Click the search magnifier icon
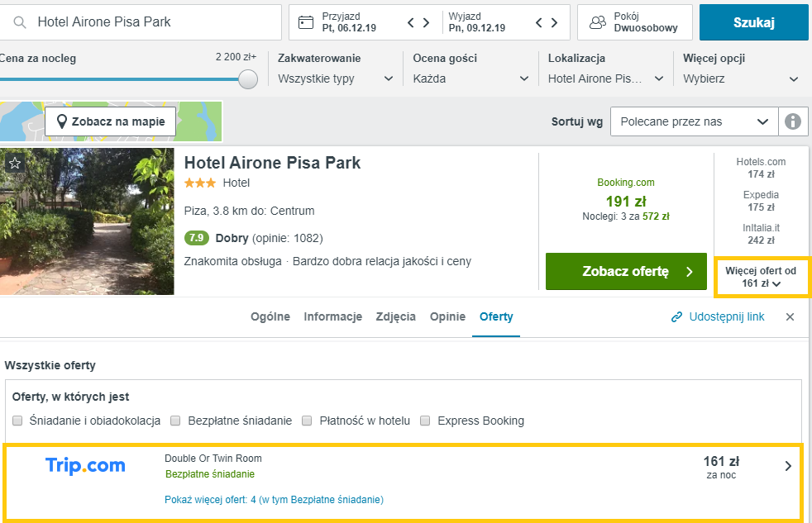812x523 pixels. [20, 21]
